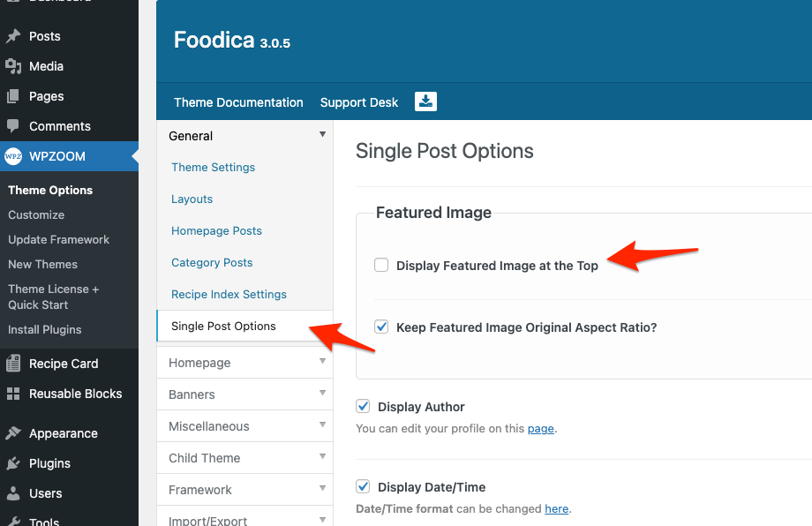Click the Appearance paintbrush icon
This screenshot has height=526, width=812.
[x=13, y=433]
